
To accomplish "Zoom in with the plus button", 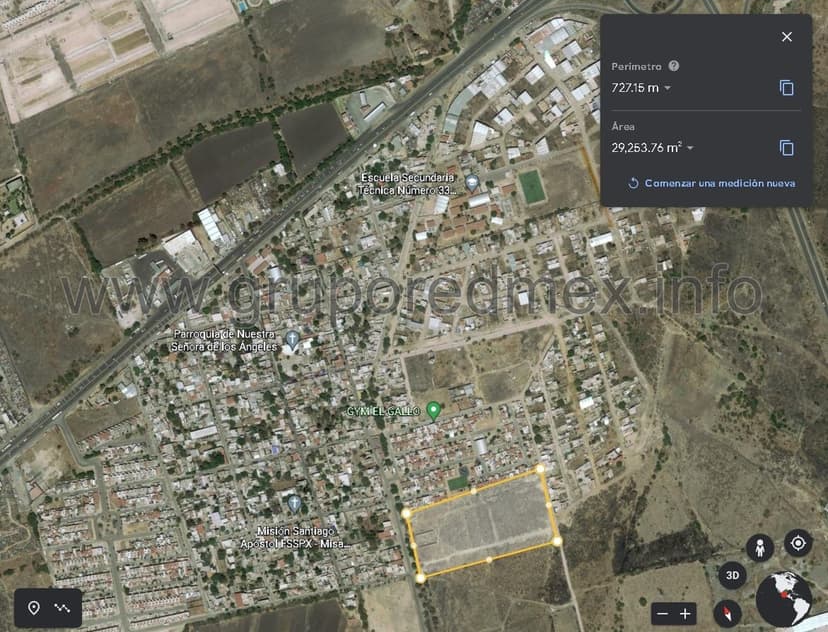I will pos(686,613).
